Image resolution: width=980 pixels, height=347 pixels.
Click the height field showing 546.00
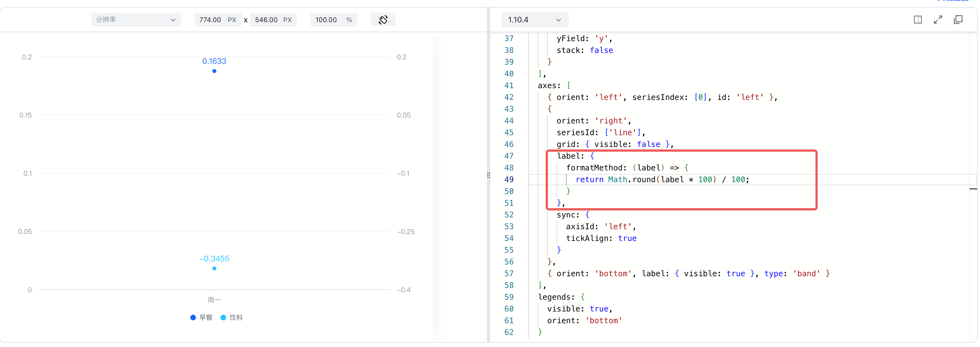tap(273, 20)
